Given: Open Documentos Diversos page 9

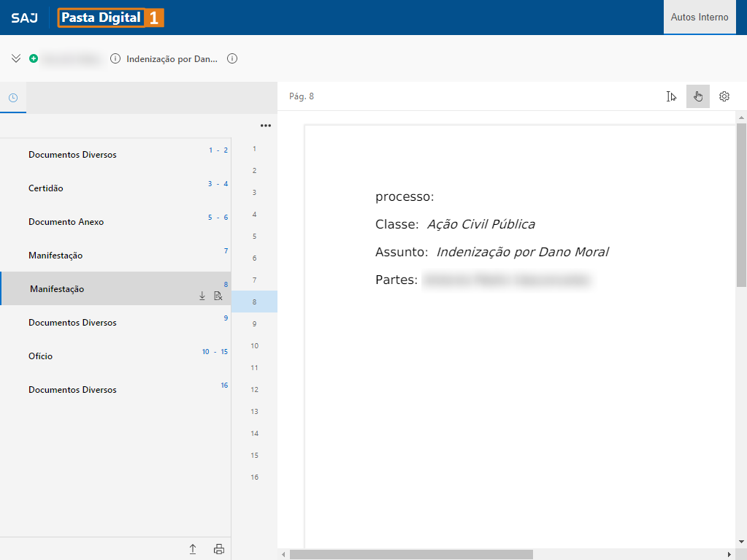Looking at the screenshot, I should (x=115, y=323).
